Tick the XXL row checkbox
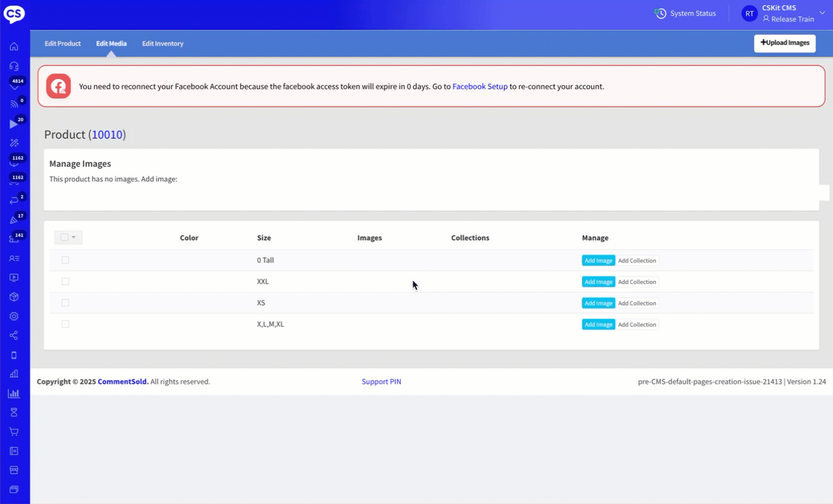Screen dimensions: 833x504 [65, 282]
